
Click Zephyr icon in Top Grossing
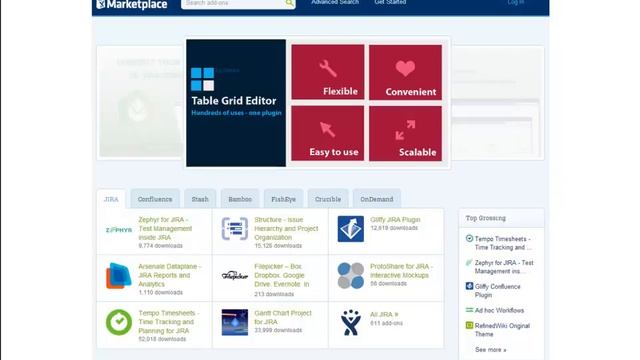click(469, 262)
